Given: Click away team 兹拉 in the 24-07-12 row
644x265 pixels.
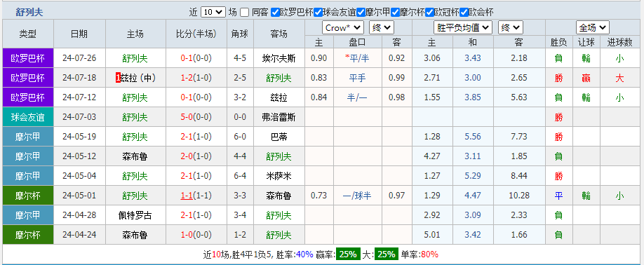Looking at the screenshot, I should 279,97.
